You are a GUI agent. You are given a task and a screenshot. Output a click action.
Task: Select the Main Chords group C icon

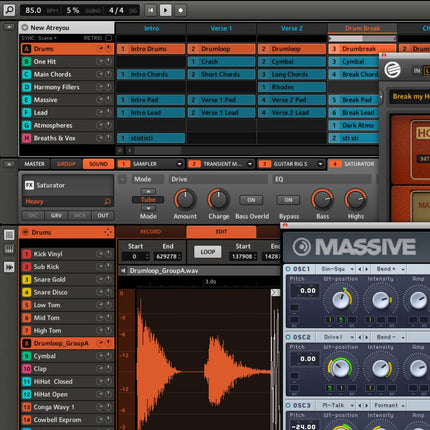point(27,74)
